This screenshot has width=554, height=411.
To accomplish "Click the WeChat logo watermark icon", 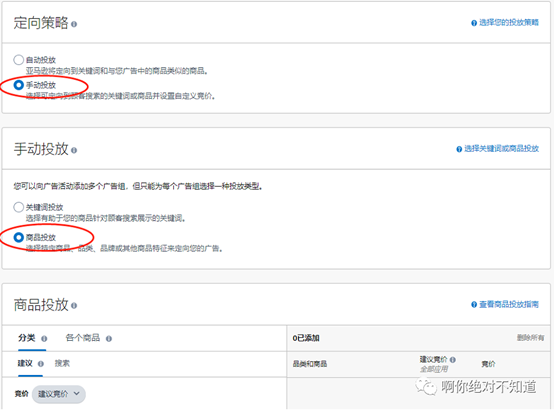I will tap(426, 387).
